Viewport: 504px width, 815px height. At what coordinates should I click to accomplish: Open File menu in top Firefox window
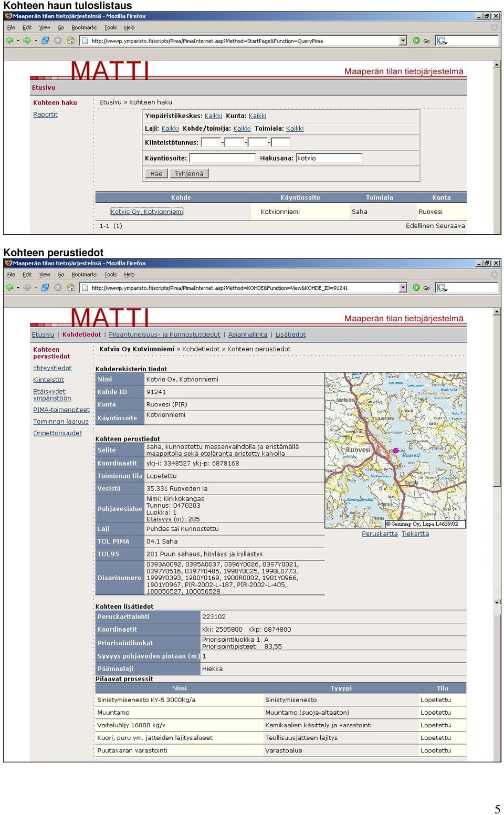click(11, 27)
